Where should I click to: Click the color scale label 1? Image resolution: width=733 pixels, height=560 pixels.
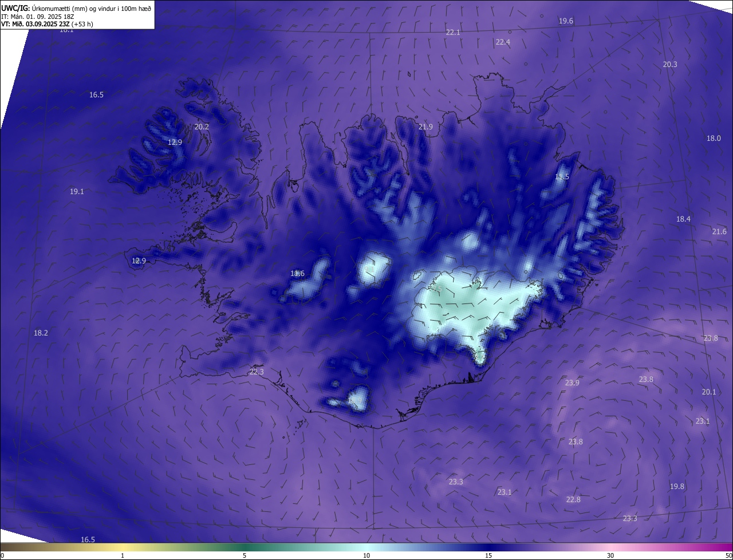coord(123,555)
